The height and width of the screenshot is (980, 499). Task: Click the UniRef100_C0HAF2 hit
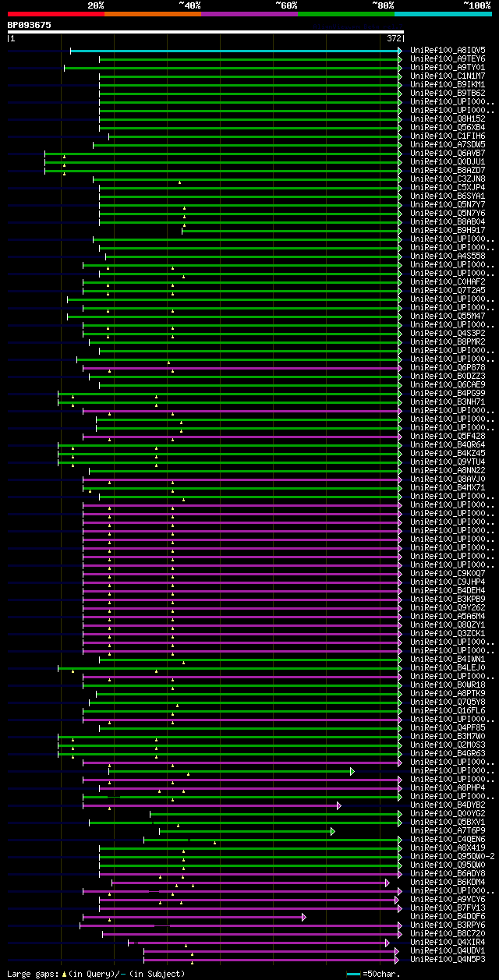click(448, 281)
